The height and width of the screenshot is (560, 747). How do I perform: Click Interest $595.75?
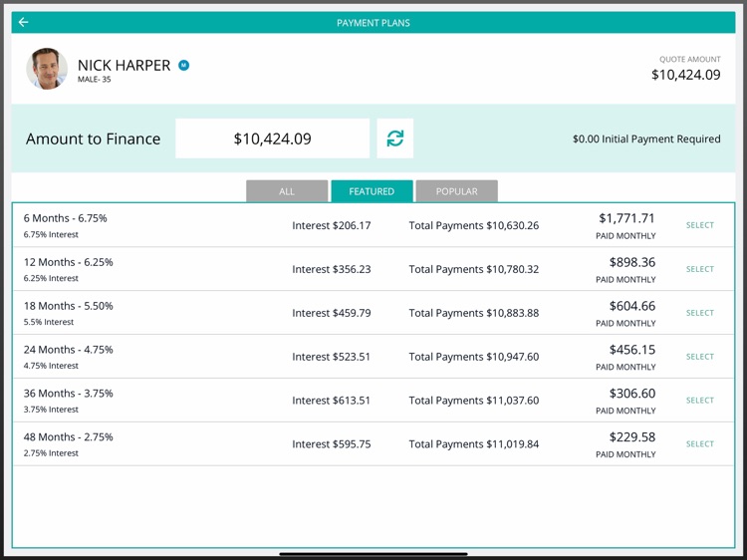pyautogui.click(x=331, y=444)
